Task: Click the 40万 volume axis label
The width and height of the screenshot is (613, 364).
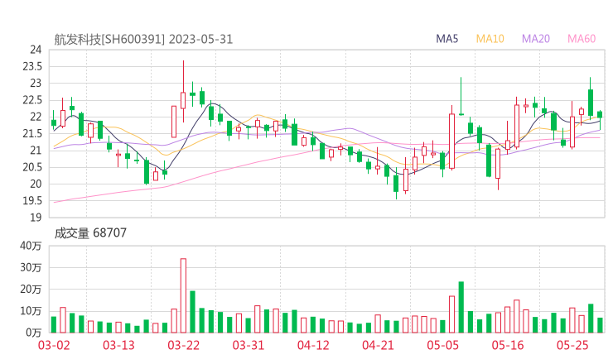Action: [31, 246]
